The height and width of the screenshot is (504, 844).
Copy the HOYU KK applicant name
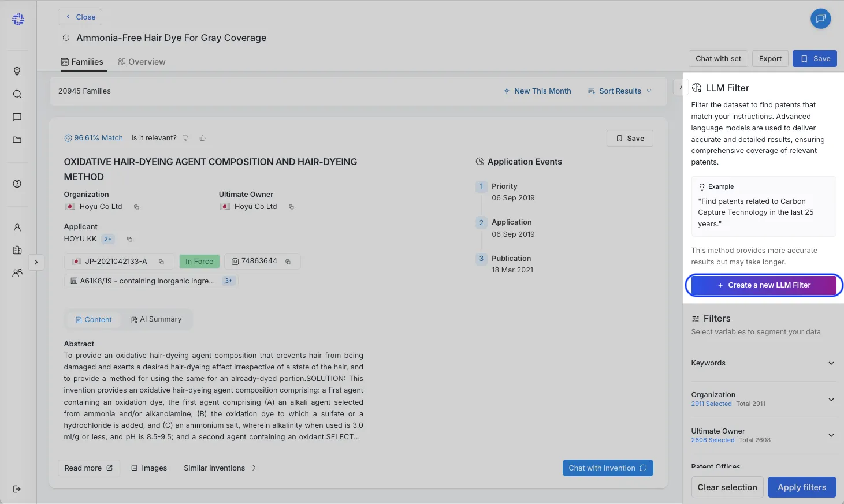129,239
